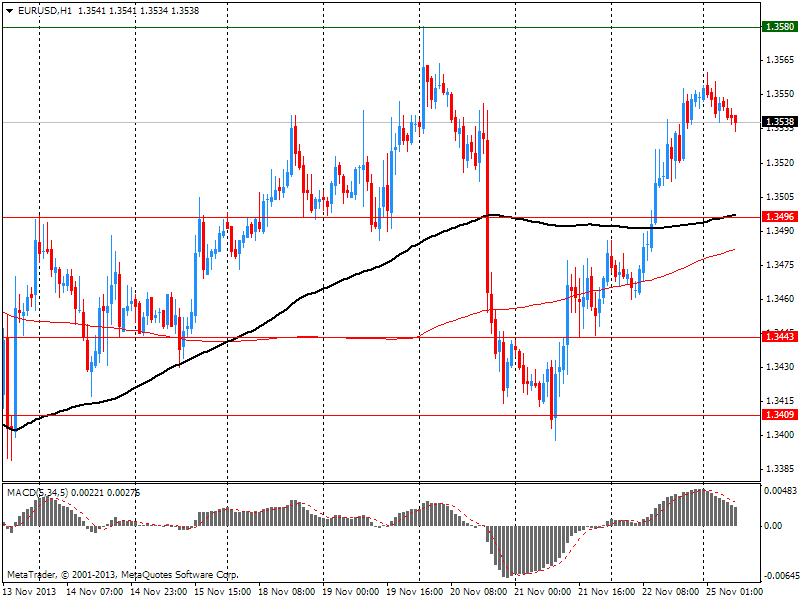Click the EURUSD,H1 symbol label

click(44, 10)
